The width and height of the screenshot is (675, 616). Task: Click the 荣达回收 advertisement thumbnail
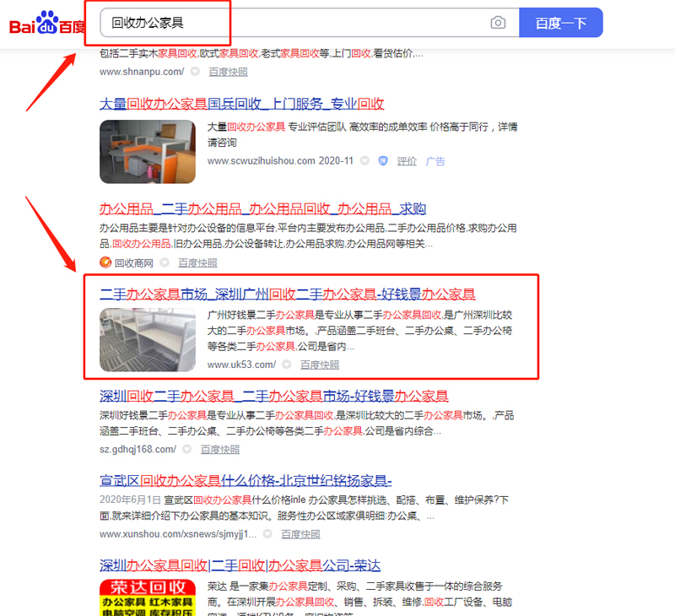[147, 595]
